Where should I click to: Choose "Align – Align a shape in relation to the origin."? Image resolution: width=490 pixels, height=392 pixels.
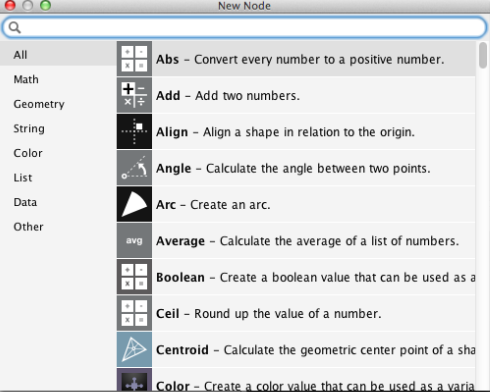coord(296,131)
